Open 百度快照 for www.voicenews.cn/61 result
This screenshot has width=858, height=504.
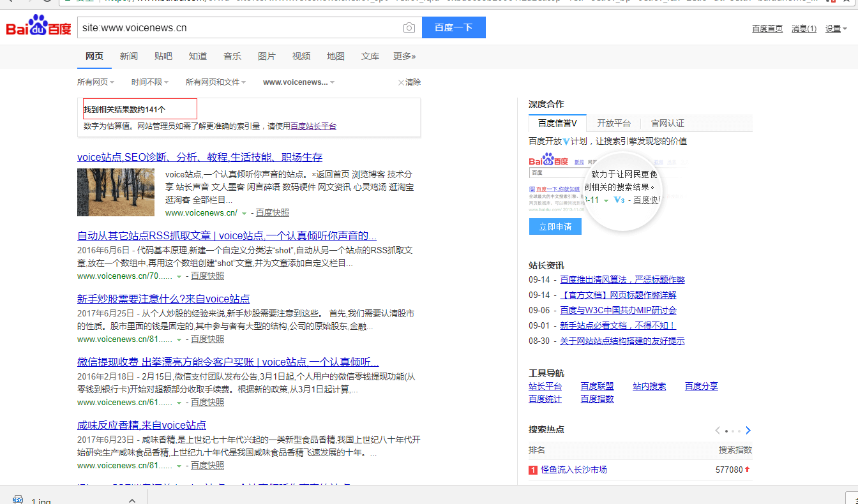pyautogui.click(x=207, y=403)
